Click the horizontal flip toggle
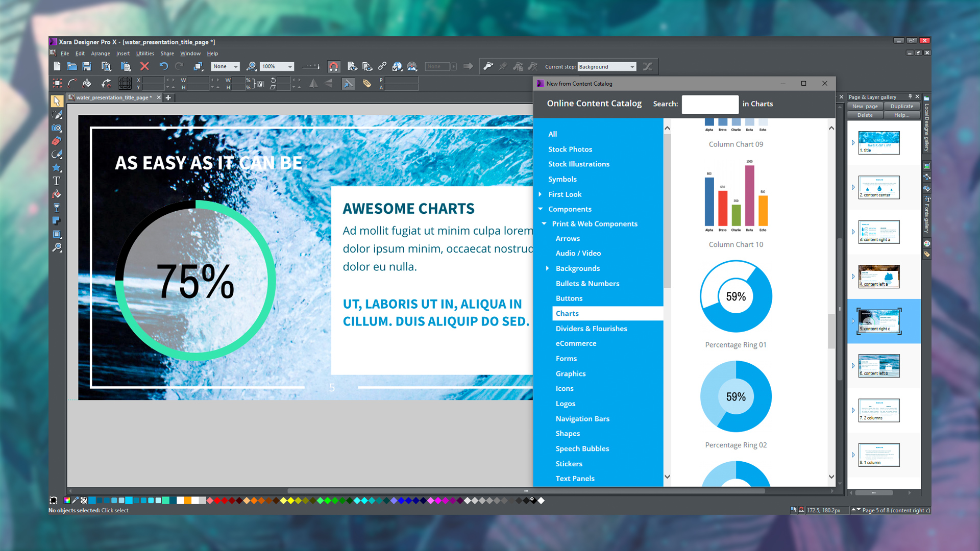Screen dimensions: 980x551 click(x=313, y=83)
